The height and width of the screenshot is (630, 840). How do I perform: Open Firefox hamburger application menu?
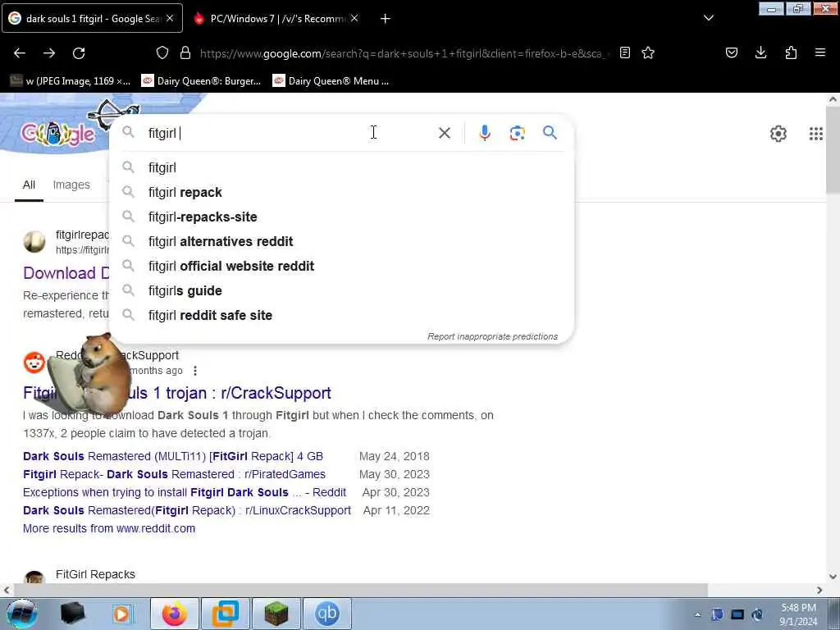point(820,52)
